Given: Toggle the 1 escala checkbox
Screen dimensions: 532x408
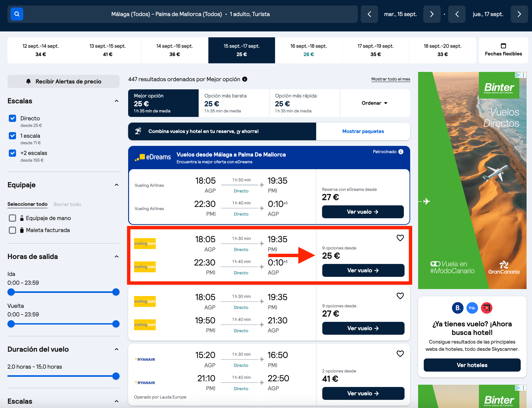Looking at the screenshot, I should click(12, 136).
